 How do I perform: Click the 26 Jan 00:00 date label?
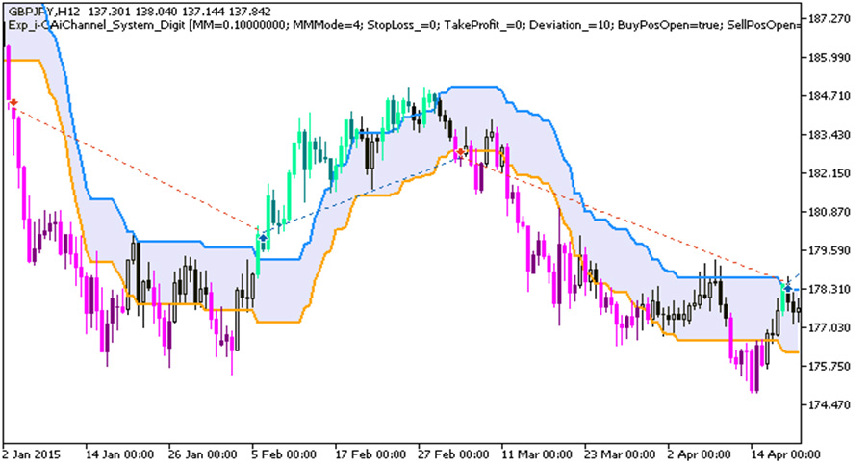coord(203,454)
